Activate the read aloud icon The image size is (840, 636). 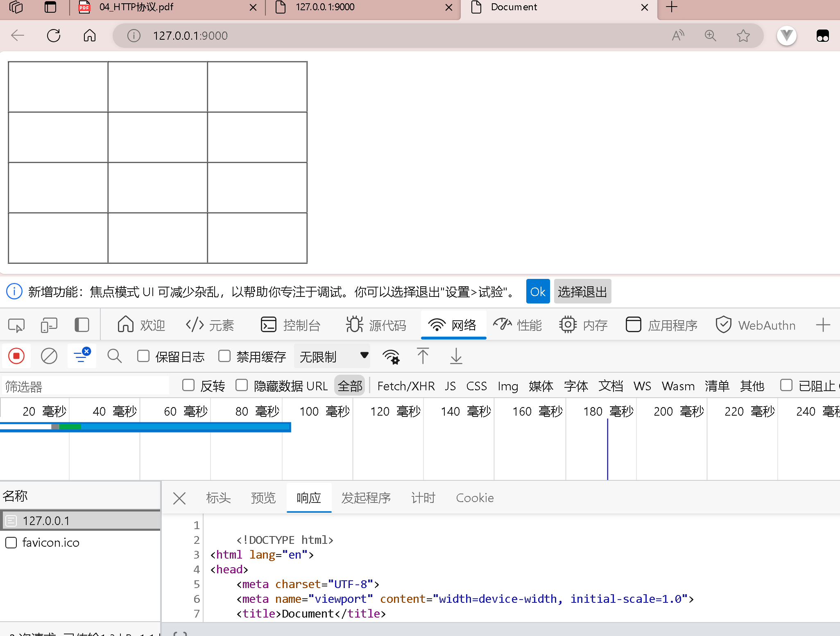(x=678, y=36)
